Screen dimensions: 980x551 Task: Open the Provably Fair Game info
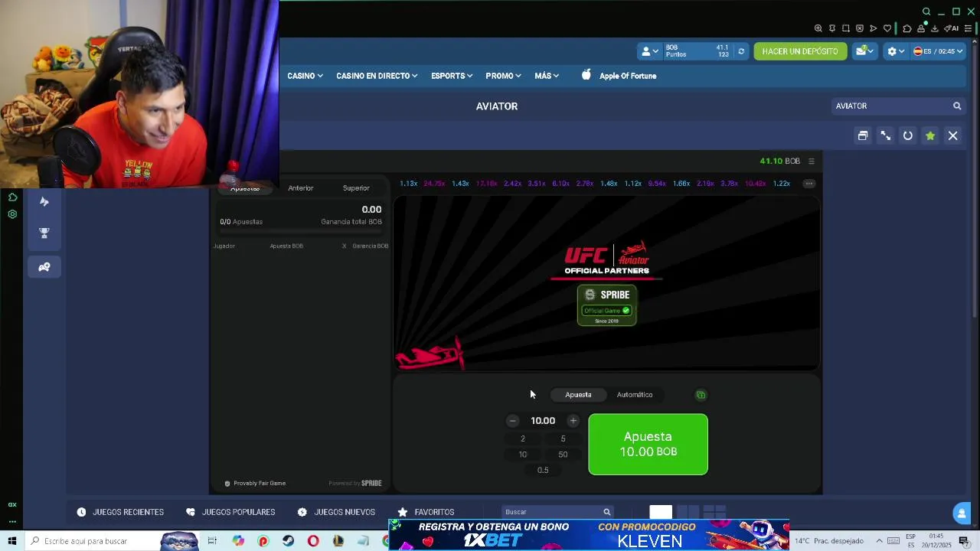click(x=255, y=484)
